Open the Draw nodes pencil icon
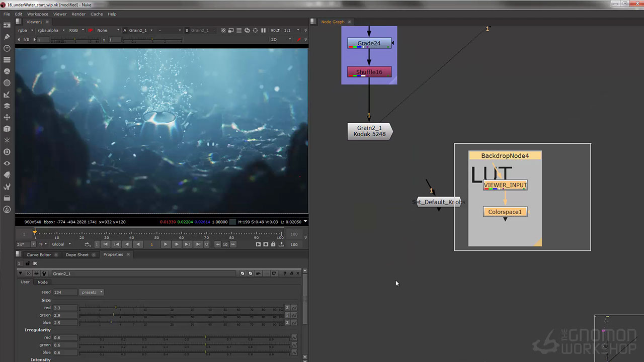 pos(7,37)
